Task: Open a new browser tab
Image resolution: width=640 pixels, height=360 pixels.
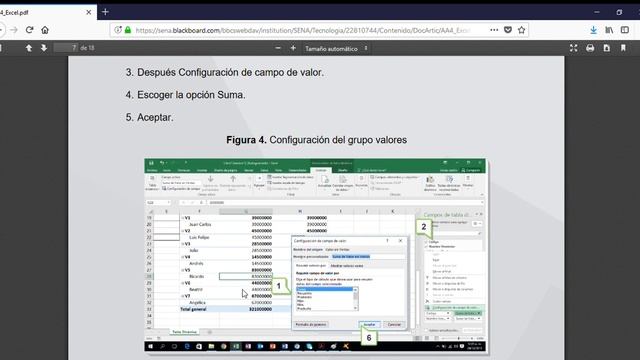Action: 105,12
